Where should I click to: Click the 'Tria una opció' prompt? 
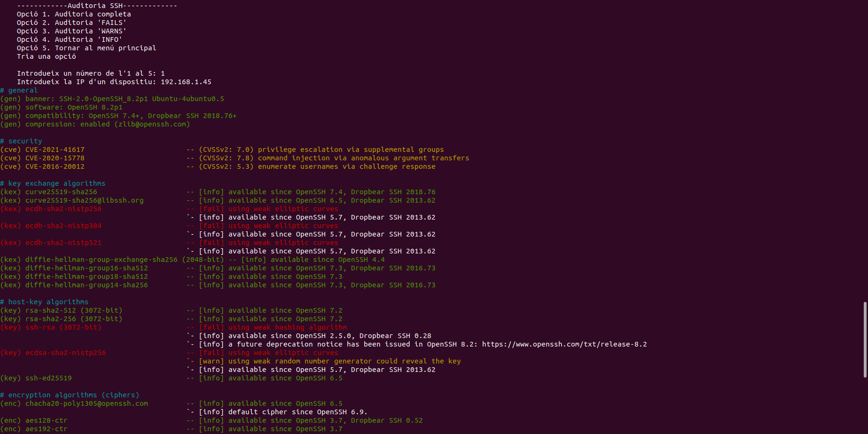47,56
